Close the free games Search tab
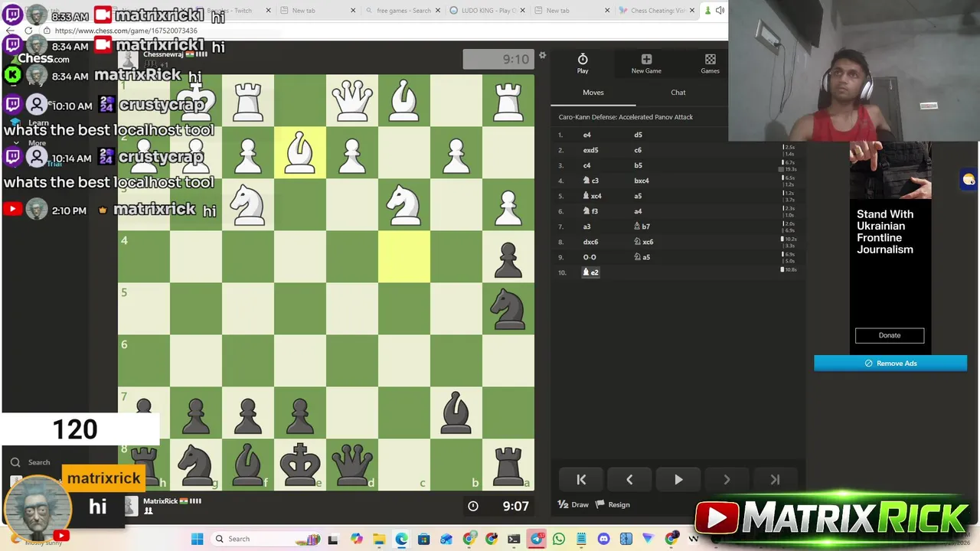This screenshot has width=980, height=551. pyautogui.click(x=439, y=11)
